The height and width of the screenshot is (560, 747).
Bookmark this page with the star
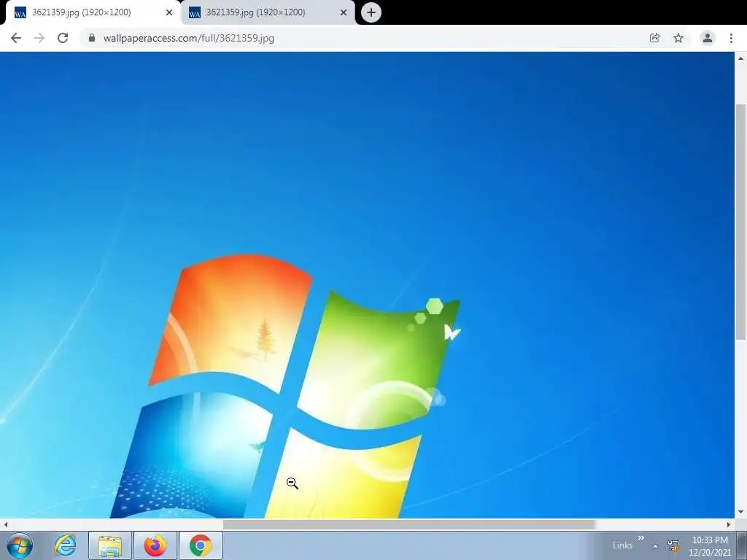click(x=678, y=38)
